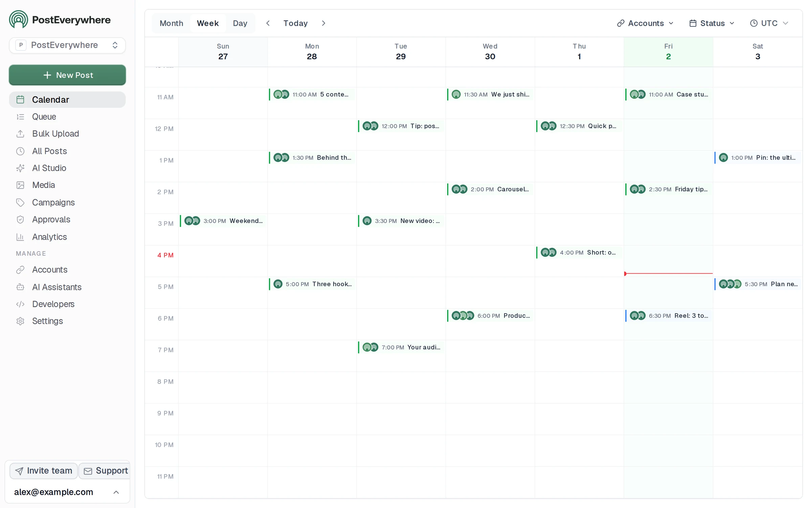The image size is (812, 508).
Task: Open Queue from the sidebar
Action: tap(67, 117)
